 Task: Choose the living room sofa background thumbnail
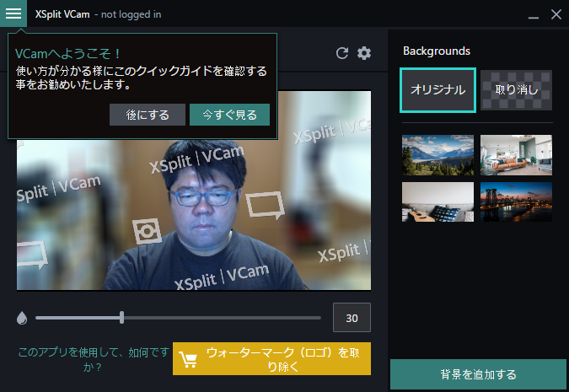tap(517, 155)
